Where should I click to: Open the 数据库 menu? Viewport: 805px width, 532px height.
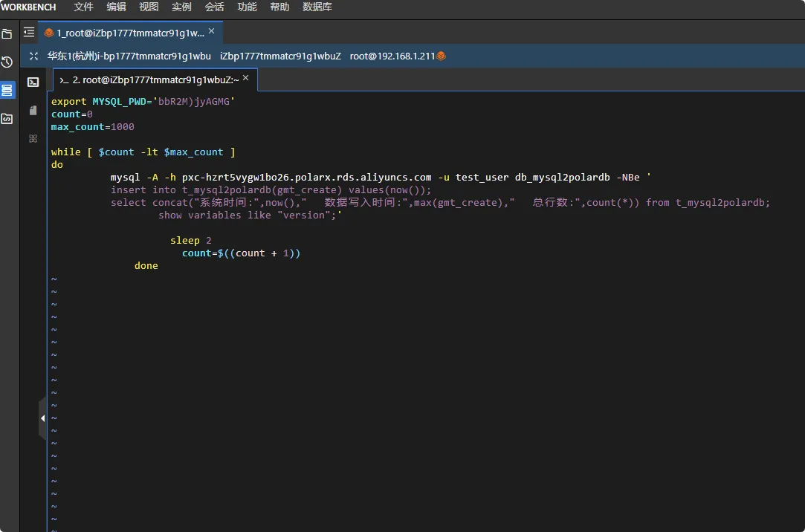[317, 7]
